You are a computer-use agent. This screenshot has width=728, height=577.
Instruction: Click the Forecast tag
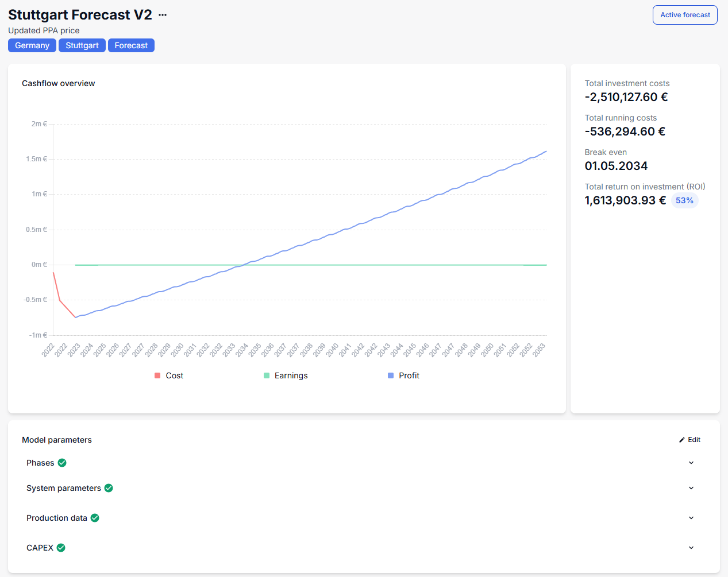131,45
